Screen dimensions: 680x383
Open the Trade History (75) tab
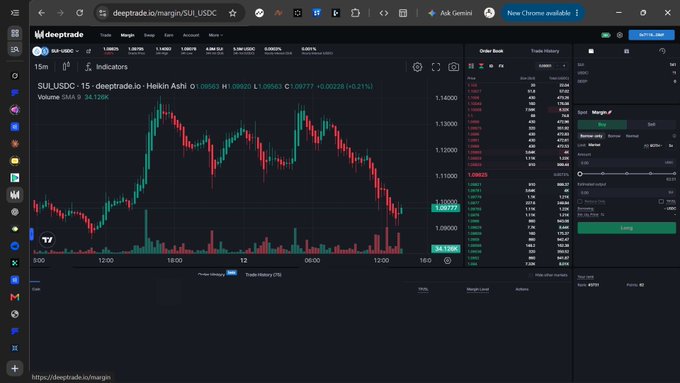click(263, 275)
